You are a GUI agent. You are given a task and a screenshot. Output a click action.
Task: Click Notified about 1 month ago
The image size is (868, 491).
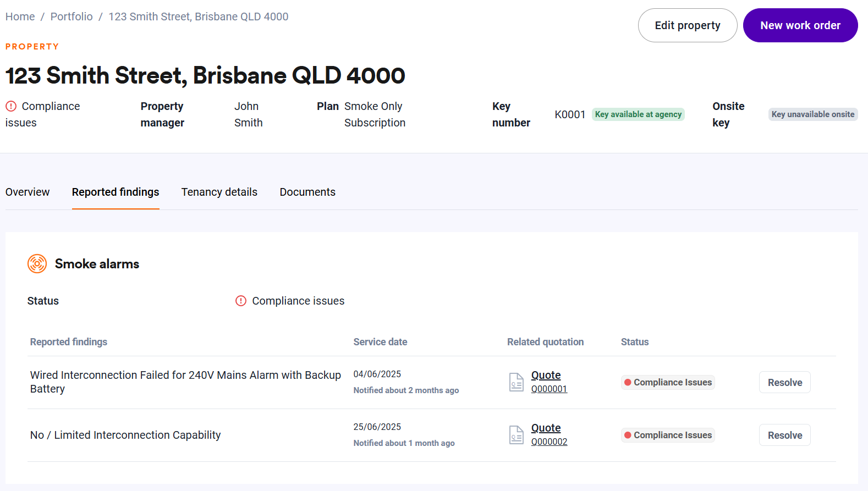[404, 443]
